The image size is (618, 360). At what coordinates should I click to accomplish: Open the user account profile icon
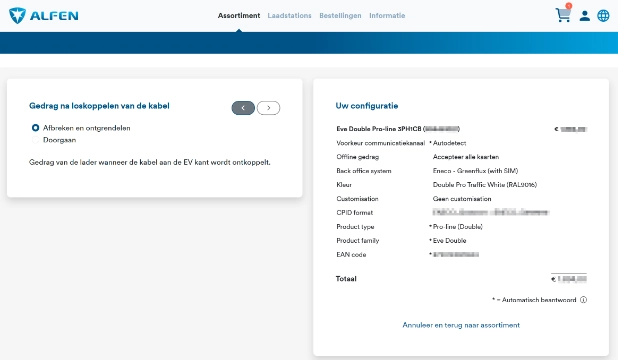pyautogui.click(x=584, y=16)
